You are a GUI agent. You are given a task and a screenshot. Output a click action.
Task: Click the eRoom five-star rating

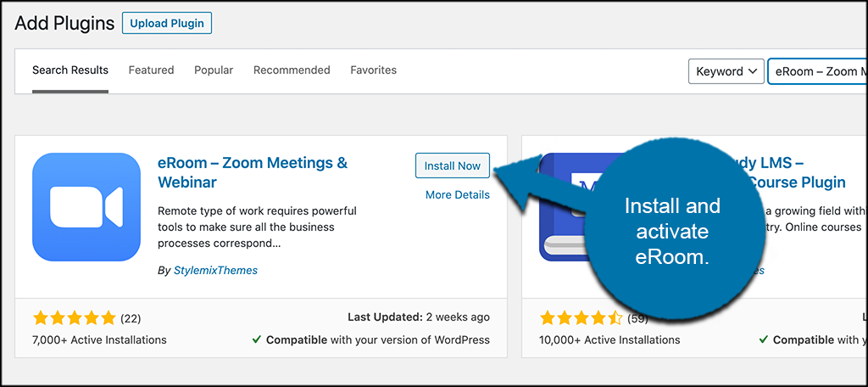[75, 318]
